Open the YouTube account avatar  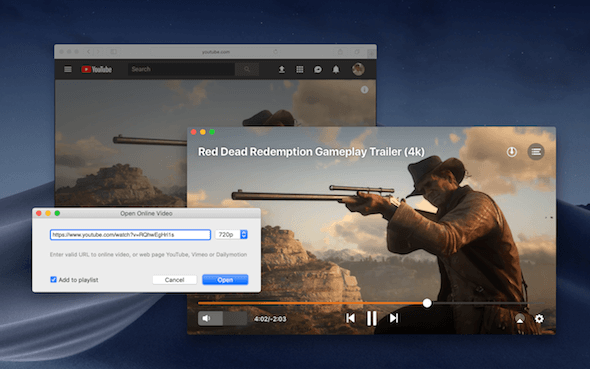[x=358, y=69]
